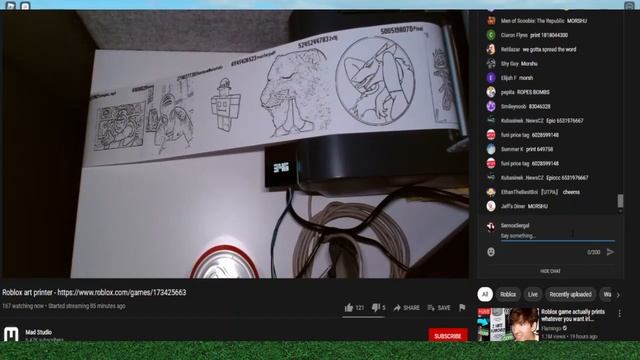
Task: Show more filter chips with right chevron
Action: [x=618, y=294]
